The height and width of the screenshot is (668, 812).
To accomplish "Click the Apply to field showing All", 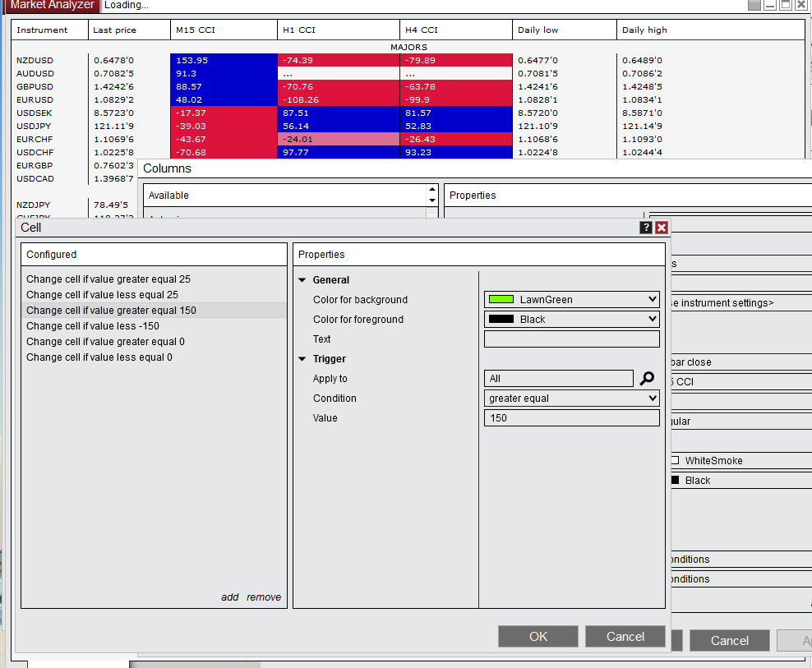I will pos(559,379).
